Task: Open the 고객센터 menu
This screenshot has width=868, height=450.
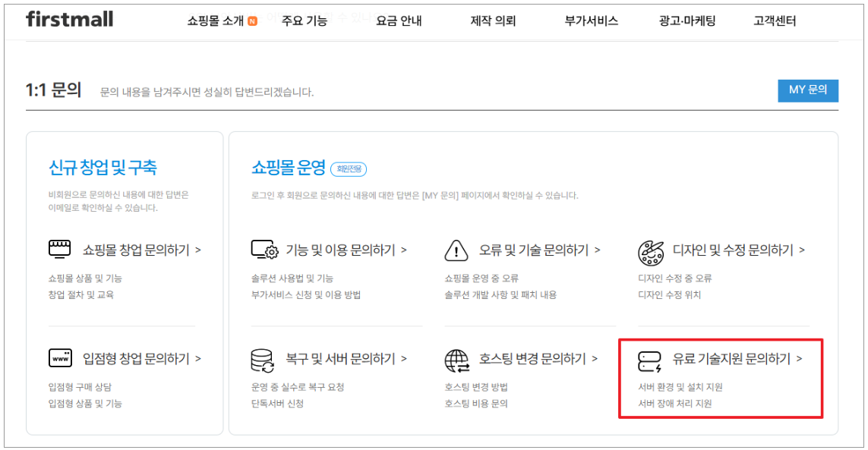Action: (775, 21)
